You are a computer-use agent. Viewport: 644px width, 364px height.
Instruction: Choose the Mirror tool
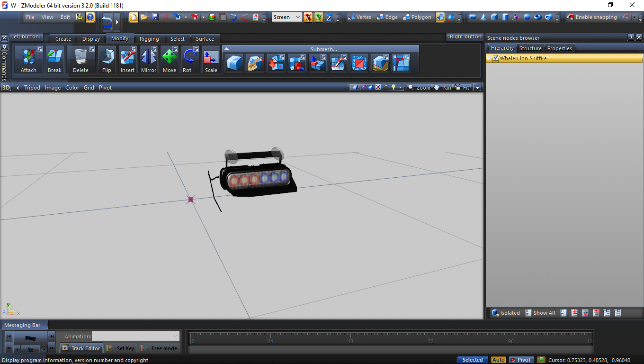pos(149,60)
